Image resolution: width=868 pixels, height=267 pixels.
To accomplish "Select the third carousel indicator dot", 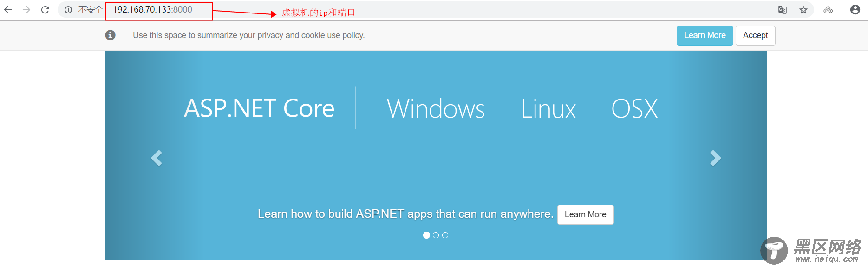I will pos(445,235).
